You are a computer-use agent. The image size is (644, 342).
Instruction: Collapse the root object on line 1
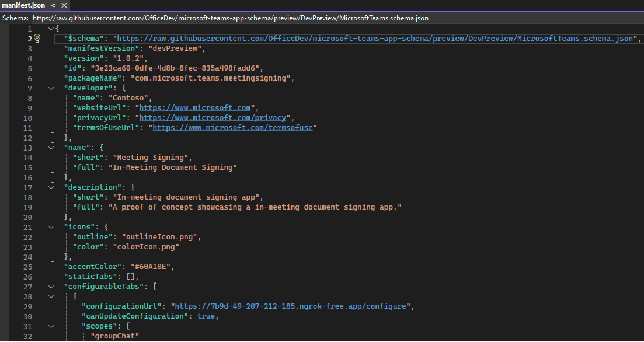[51, 29]
